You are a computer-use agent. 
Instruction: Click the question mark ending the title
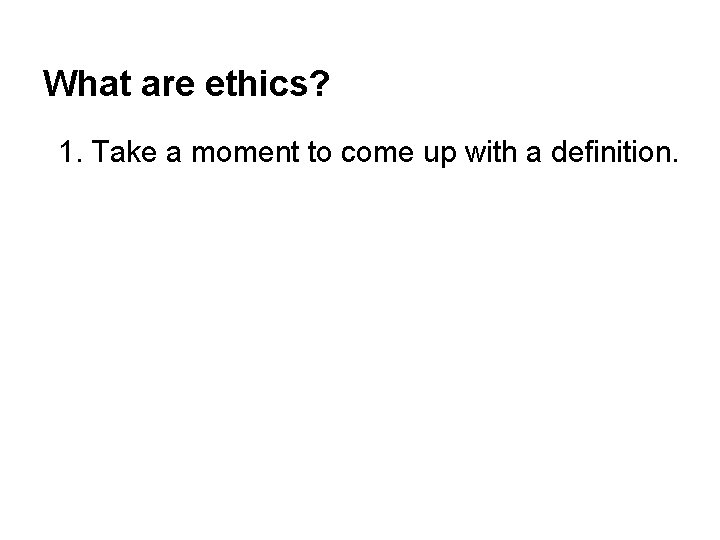pos(320,83)
